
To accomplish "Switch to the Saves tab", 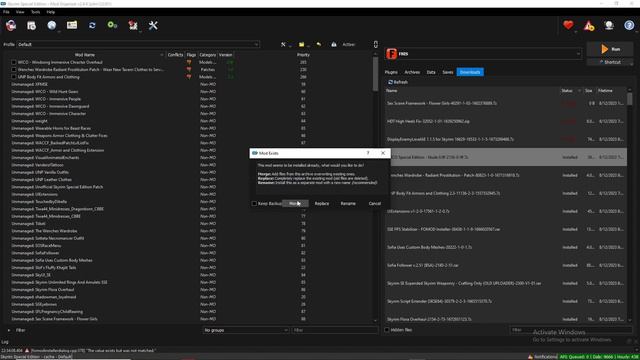I will click(448, 72).
